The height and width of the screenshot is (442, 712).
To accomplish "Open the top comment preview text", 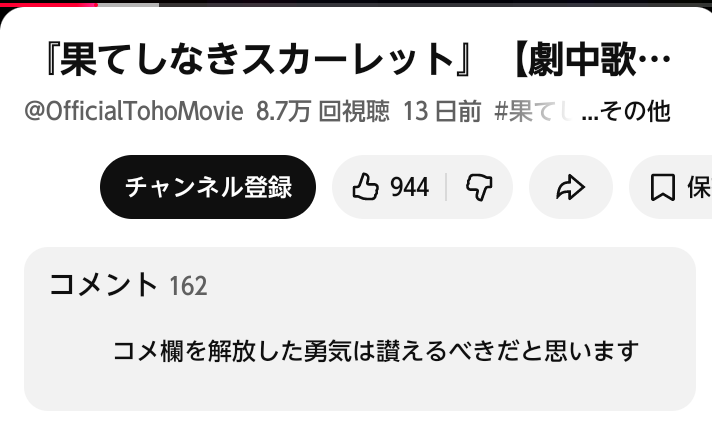I will (x=376, y=351).
